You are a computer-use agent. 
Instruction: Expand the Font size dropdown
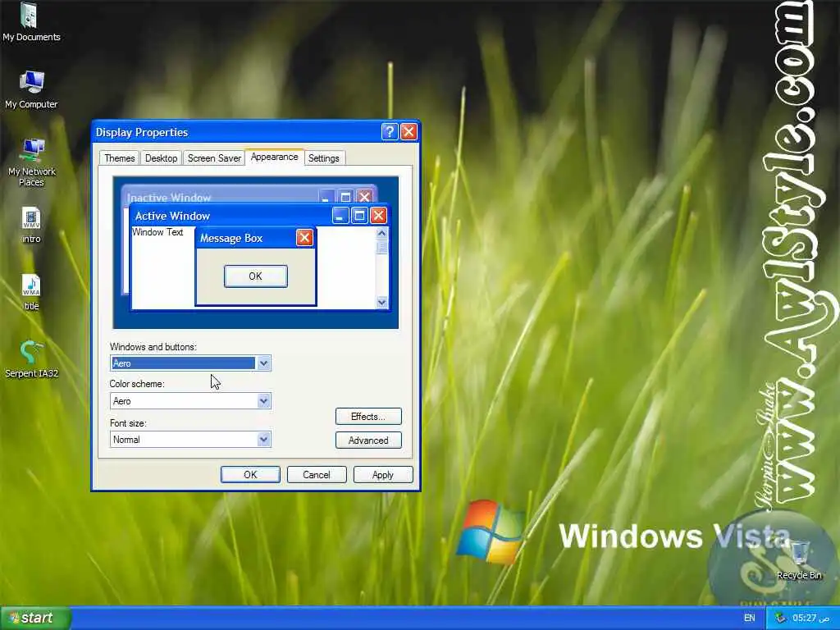click(x=263, y=440)
